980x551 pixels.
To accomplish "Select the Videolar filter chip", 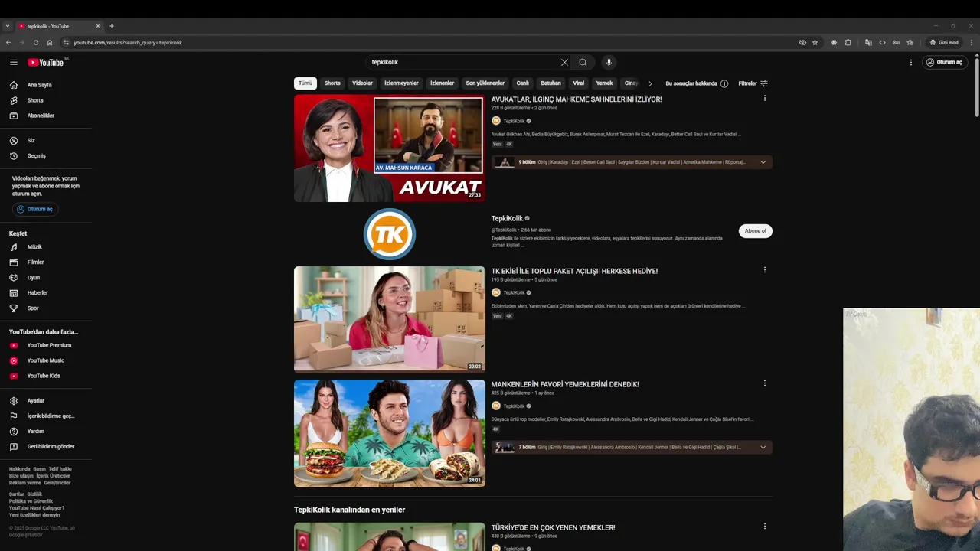I will click(362, 83).
